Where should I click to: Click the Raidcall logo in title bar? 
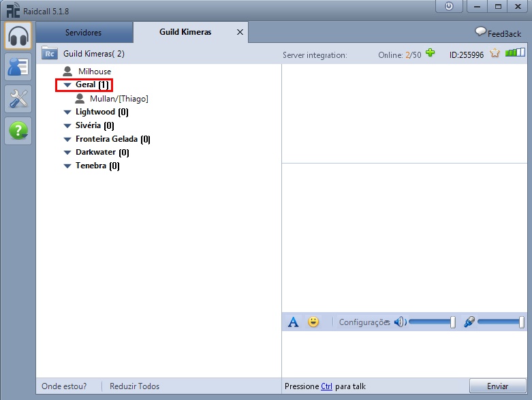pyautogui.click(x=13, y=10)
